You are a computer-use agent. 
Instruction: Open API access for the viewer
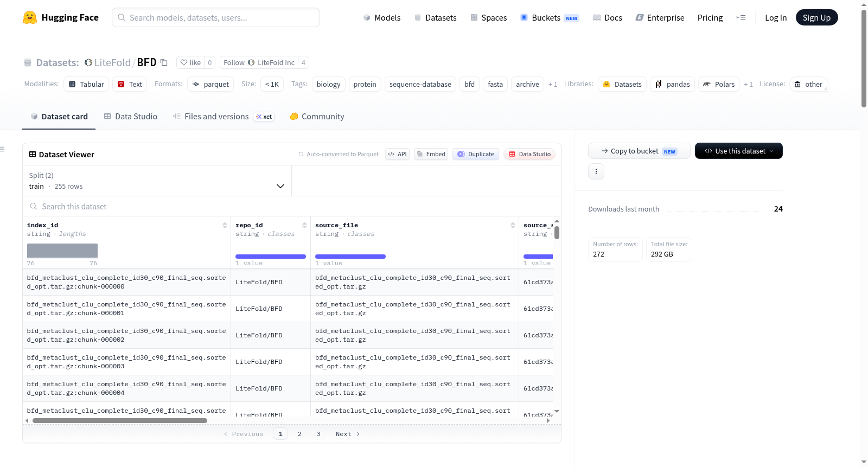point(397,154)
